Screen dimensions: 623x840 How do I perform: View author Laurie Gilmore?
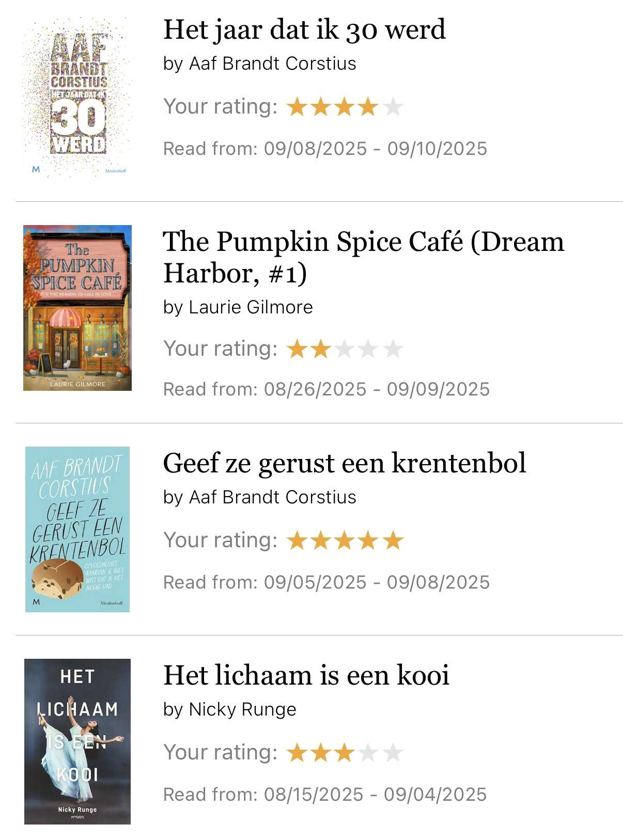(x=251, y=307)
